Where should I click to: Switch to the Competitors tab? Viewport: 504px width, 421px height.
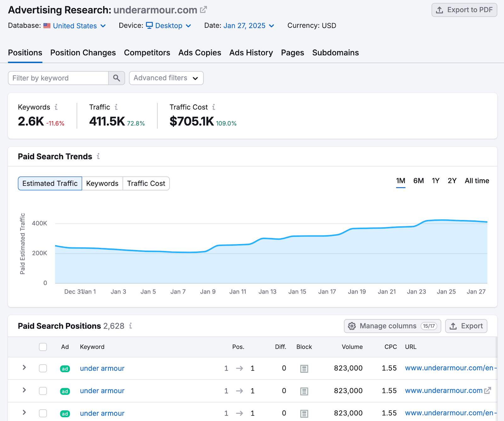point(147,53)
